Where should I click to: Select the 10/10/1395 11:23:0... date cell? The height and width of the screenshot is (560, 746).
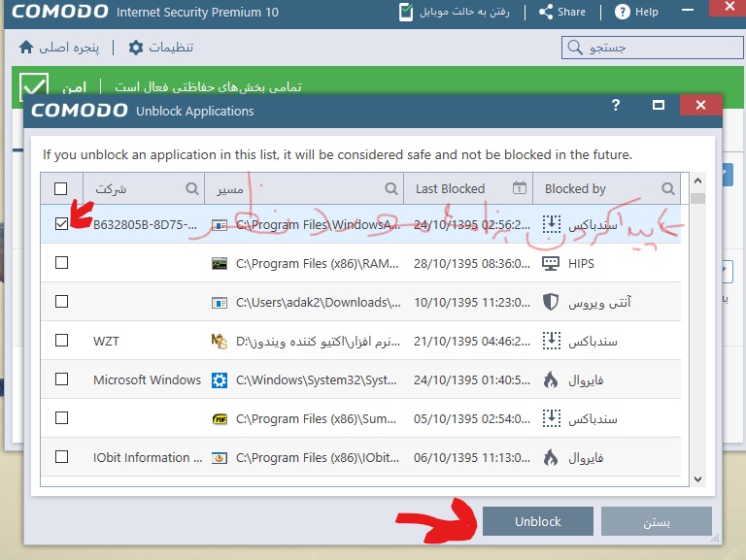(471, 303)
